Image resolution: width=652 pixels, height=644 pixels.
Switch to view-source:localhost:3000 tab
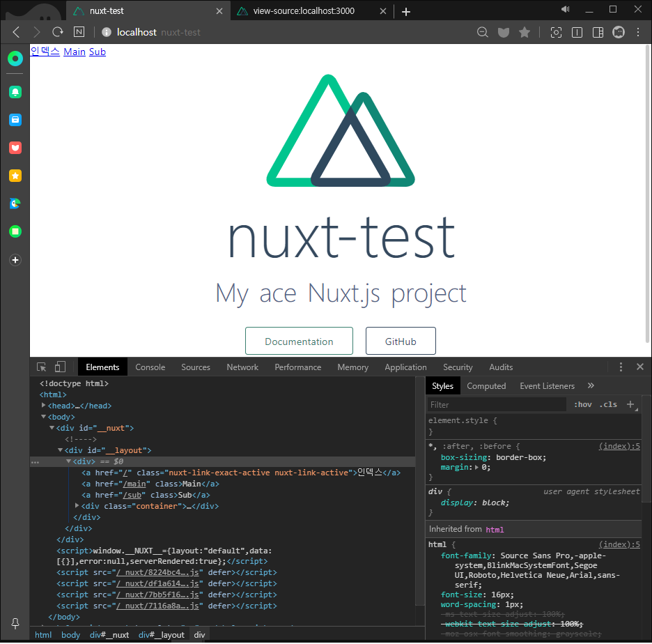click(304, 11)
